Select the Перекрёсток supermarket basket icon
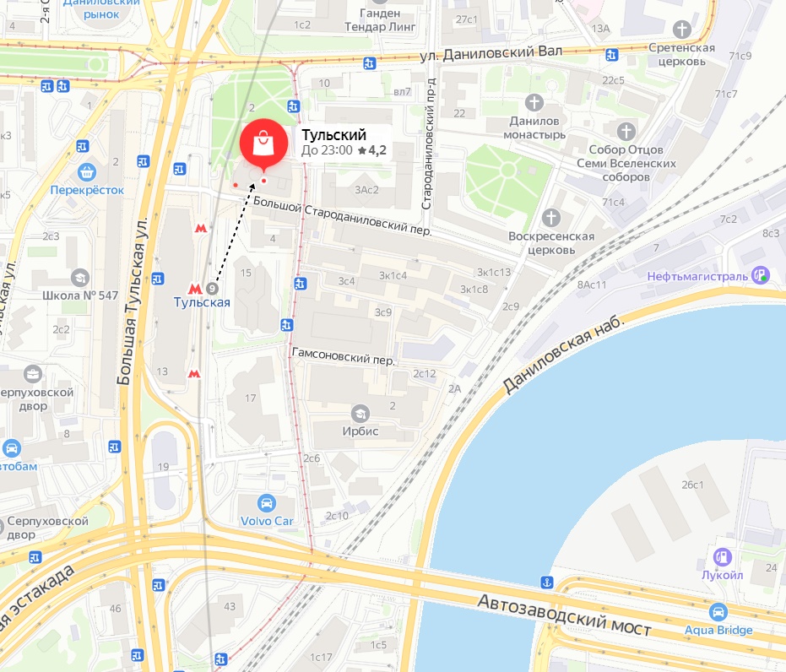 click(x=87, y=172)
